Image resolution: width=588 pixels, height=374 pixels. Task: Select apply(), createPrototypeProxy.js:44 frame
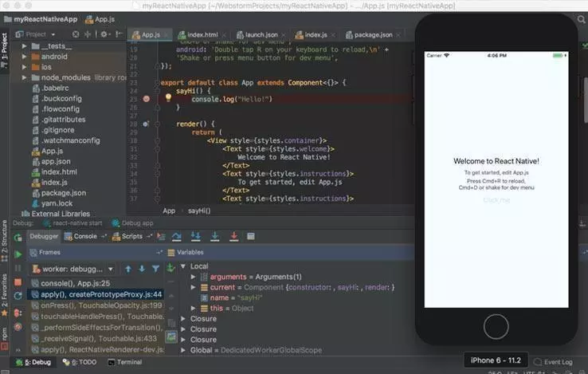click(96, 294)
